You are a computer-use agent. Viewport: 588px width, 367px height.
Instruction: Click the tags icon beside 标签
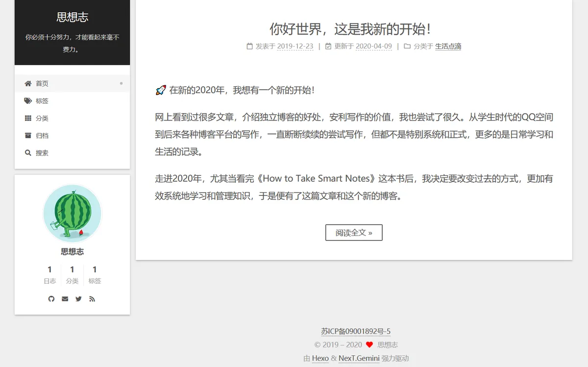coord(28,101)
